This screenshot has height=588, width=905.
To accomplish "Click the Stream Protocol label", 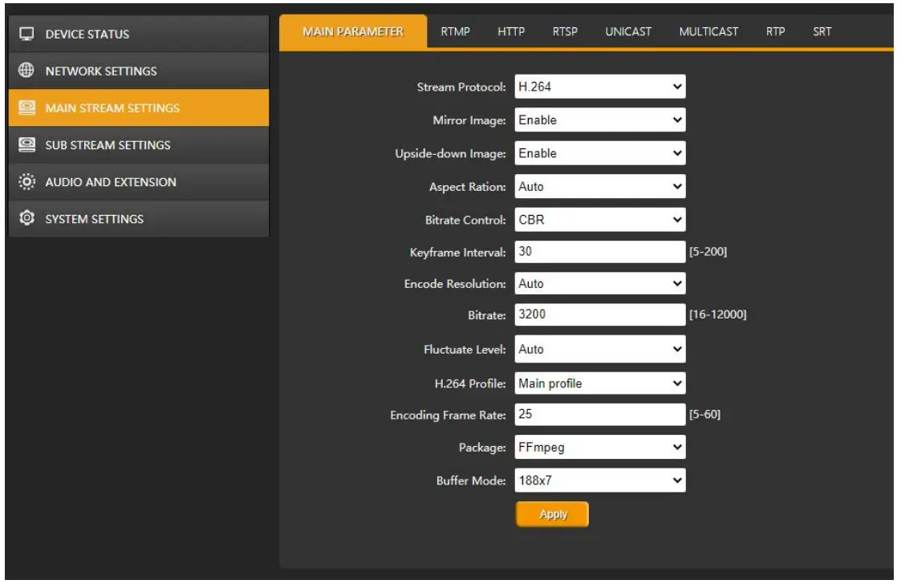I will tap(461, 87).
